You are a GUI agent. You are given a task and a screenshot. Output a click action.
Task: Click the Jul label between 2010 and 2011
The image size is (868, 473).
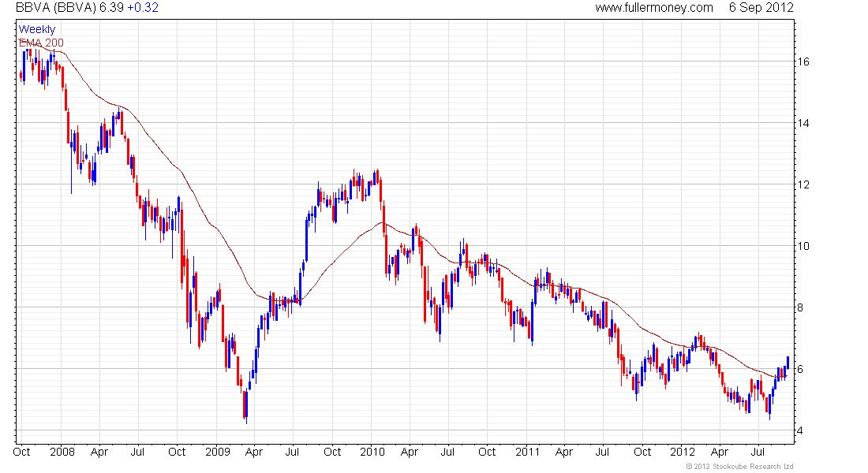click(x=447, y=452)
